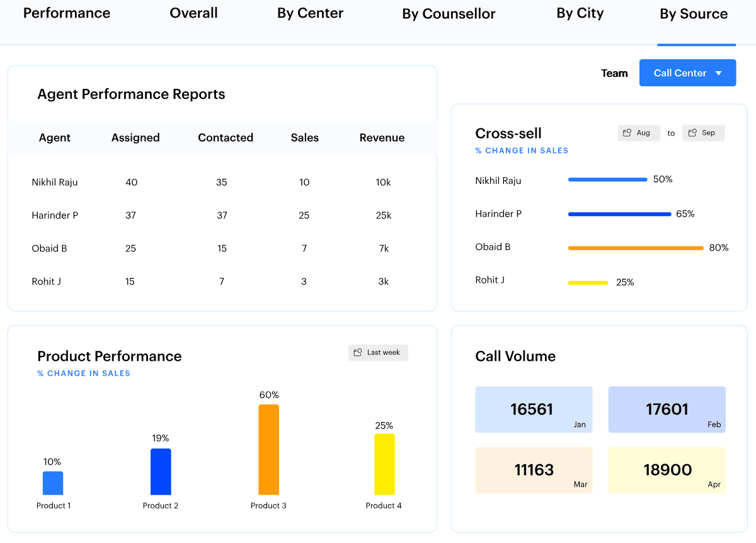The width and height of the screenshot is (756, 543).
Task: Open the Jan call volume card 16561
Action: 534,409
